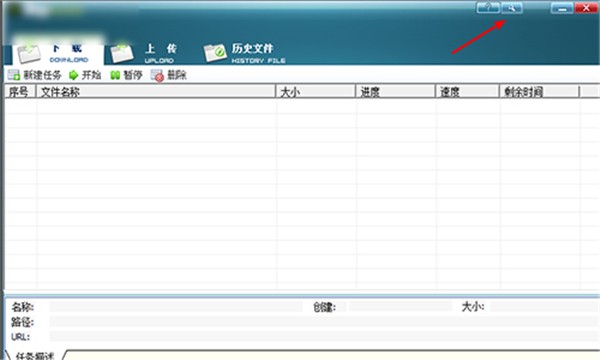Sort by the 剩余时间 column header
This screenshot has width=600, height=360.
pyautogui.click(x=539, y=92)
